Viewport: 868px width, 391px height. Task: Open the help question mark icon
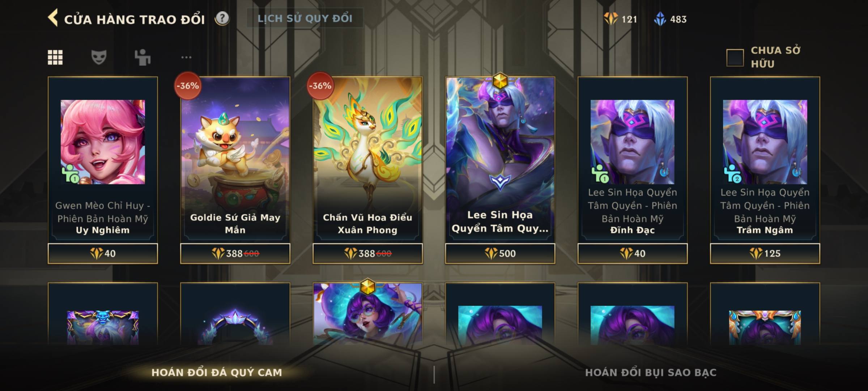pos(222,18)
